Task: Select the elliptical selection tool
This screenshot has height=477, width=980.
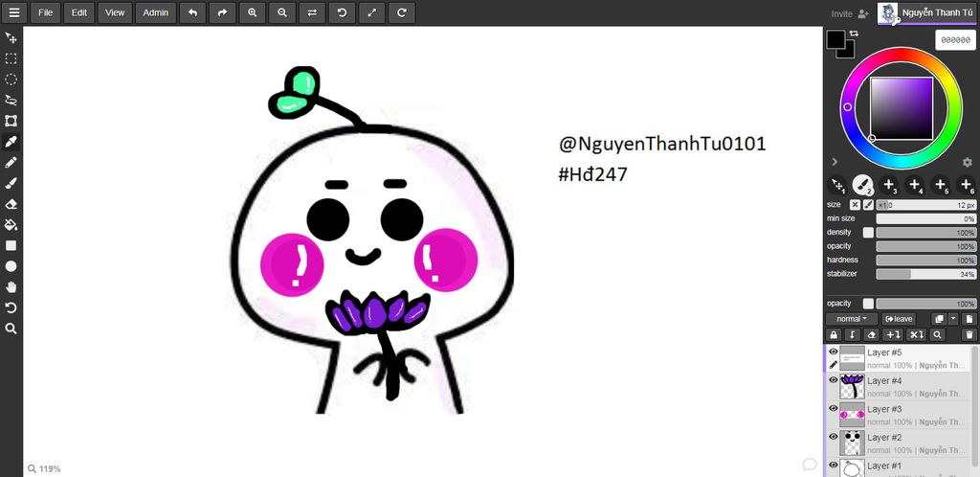Action: coord(11,79)
